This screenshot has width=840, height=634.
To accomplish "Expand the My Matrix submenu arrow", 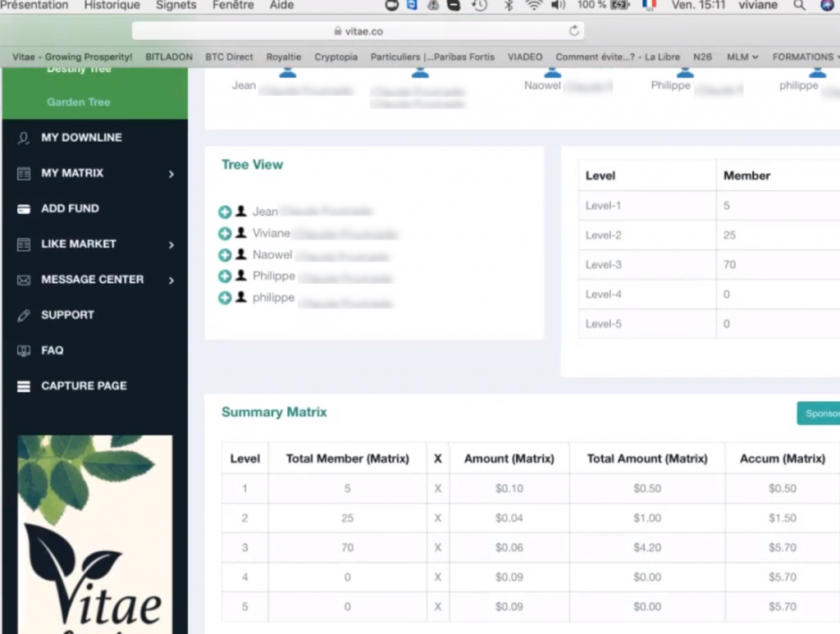I will click(171, 174).
